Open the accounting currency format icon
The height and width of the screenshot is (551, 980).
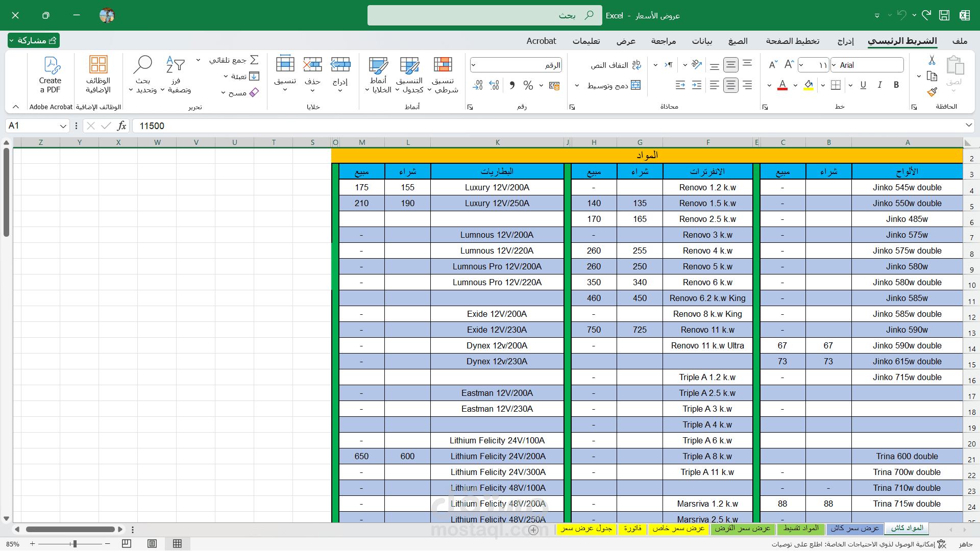554,85
